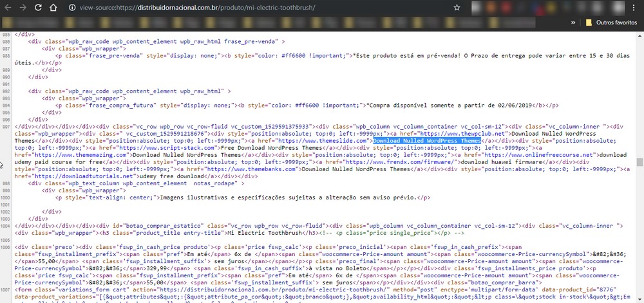View site information icon in address bar
The width and height of the screenshot is (644, 303).
coord(72,8)
